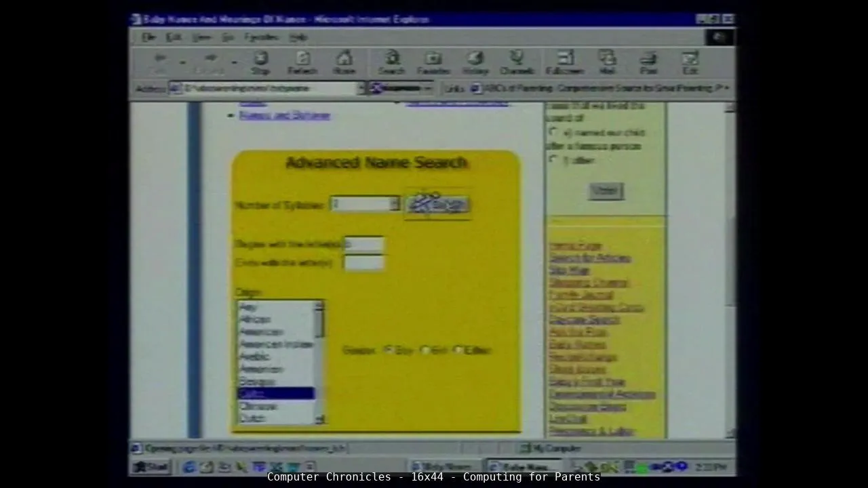Choose poll option named after famous person
This screenshot has height=488, width=868.
(553, 132)
